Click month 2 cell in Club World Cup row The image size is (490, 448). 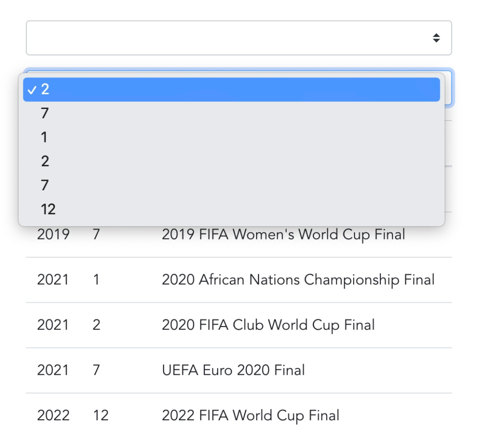coord(96,325)
